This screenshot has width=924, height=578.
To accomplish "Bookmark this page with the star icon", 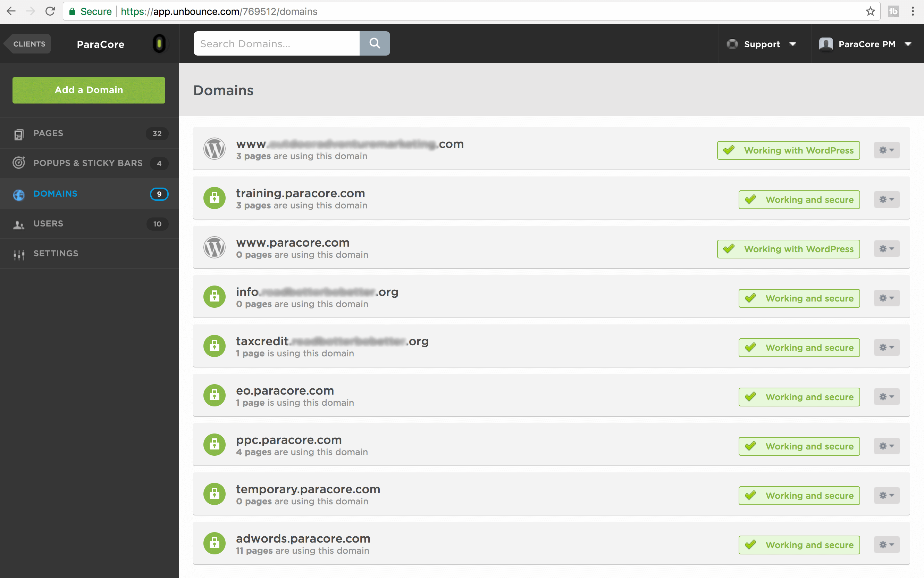I will pyautogui.click(x=871, y=11).
